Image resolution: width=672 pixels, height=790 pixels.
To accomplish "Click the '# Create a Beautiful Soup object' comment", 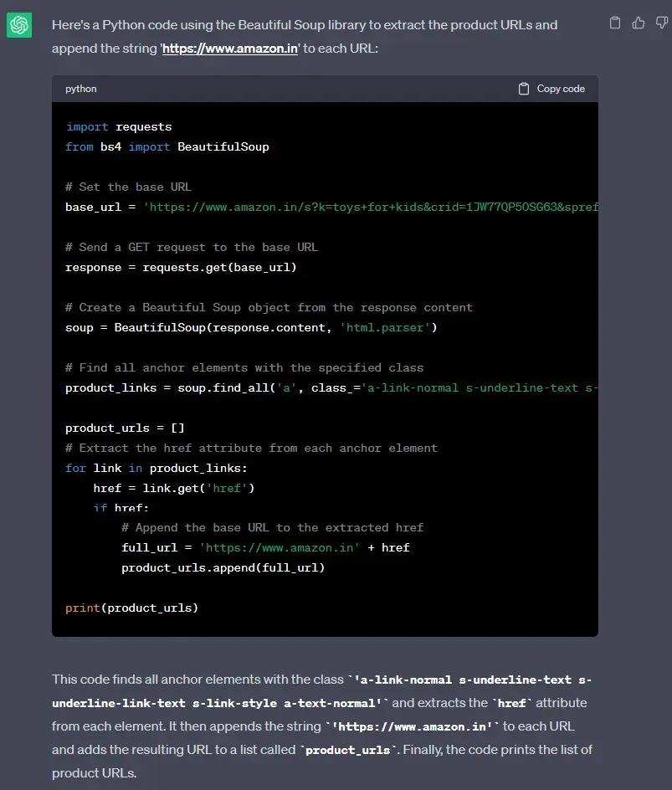I will point(269,307).
